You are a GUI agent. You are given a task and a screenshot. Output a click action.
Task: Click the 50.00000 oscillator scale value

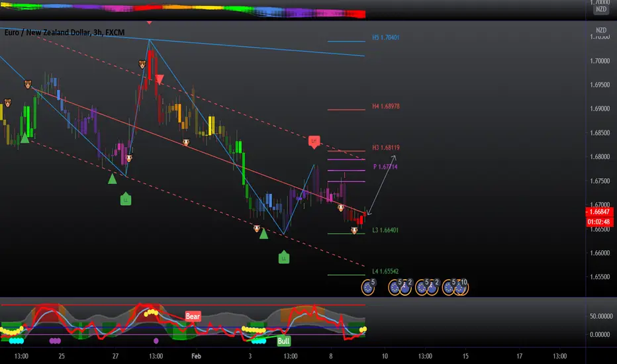pyautogui.click(x=601, y=316)
